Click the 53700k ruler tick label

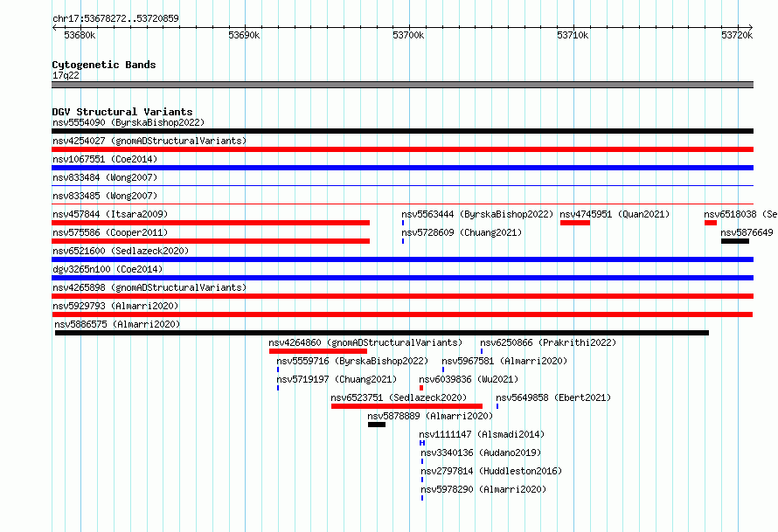(x=408, y=35)
